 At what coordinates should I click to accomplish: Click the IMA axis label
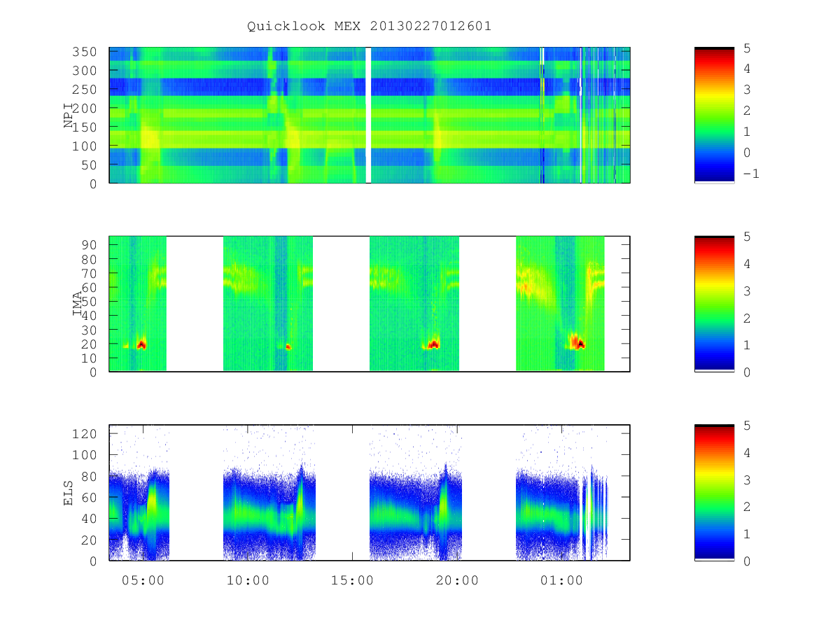(x=78, y=304)
